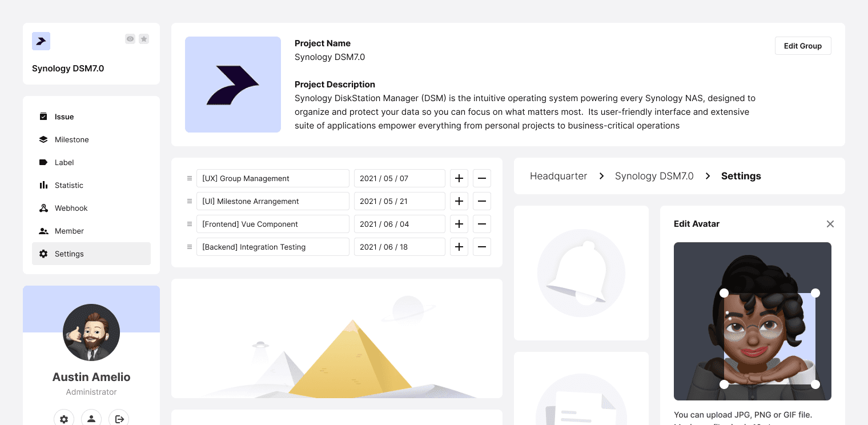Click drag handle of [UI] Milestone Arrangement row
This screenshot has width=868, height=425.
[x=190, y=201]
